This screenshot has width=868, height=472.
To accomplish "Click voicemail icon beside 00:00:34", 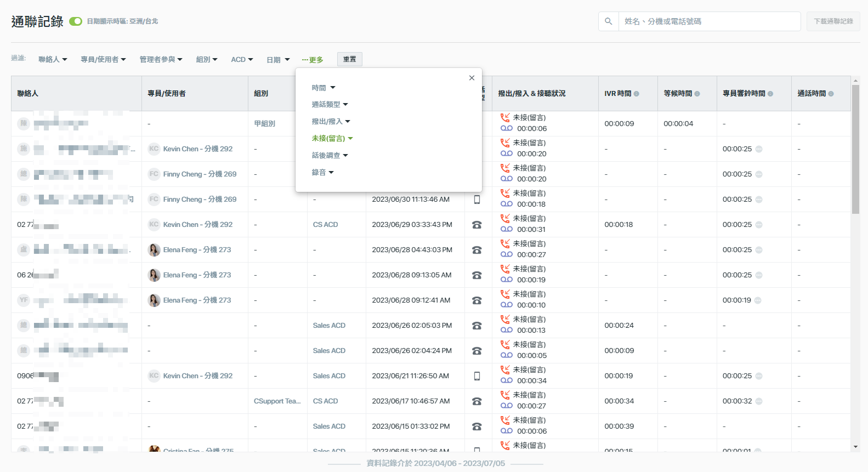I will click(507, 380).
